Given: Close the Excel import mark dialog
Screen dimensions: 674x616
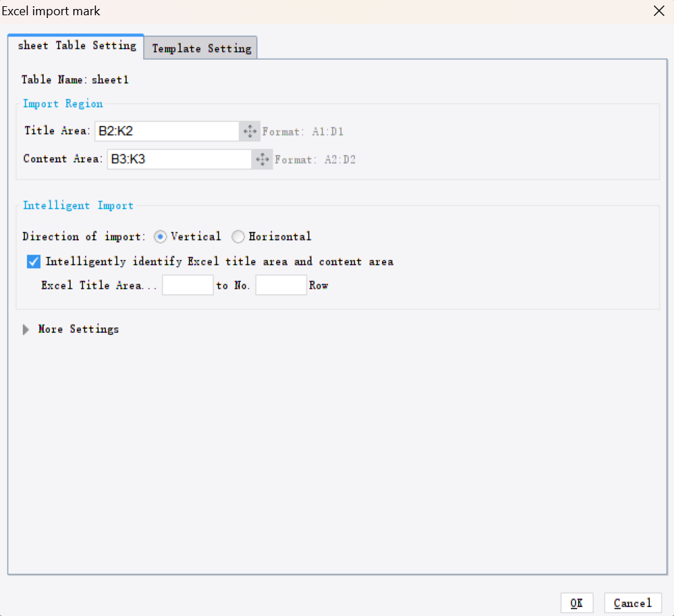Looking at the screenshot, I should pos(659,11).
